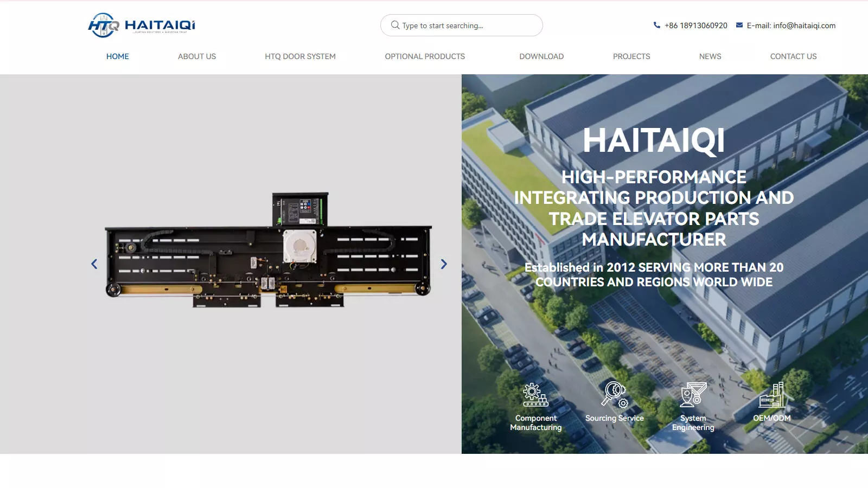
Task: Open the About Us page
Action: (197, 56)
